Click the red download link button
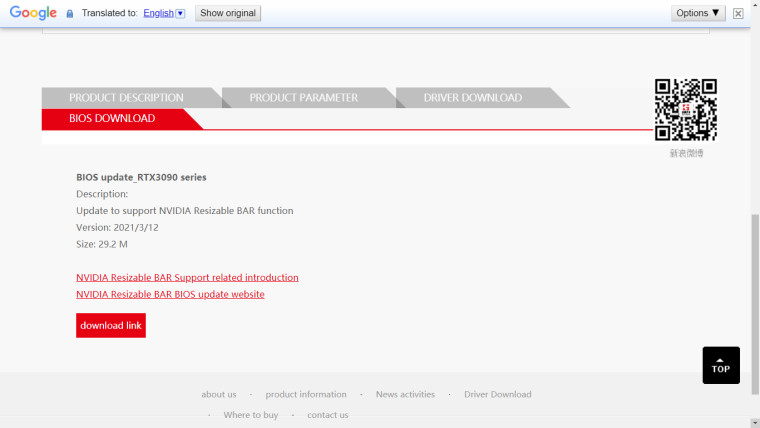 point(111,325)
